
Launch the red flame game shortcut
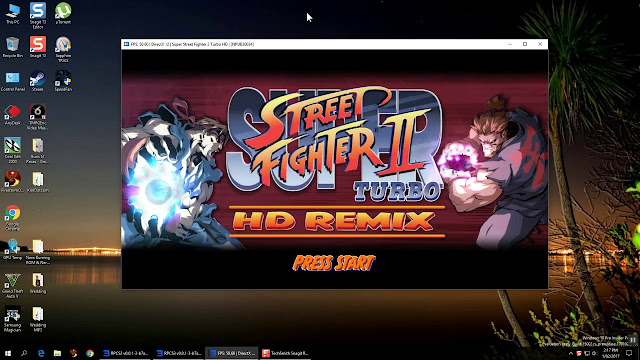pos(13,182)
